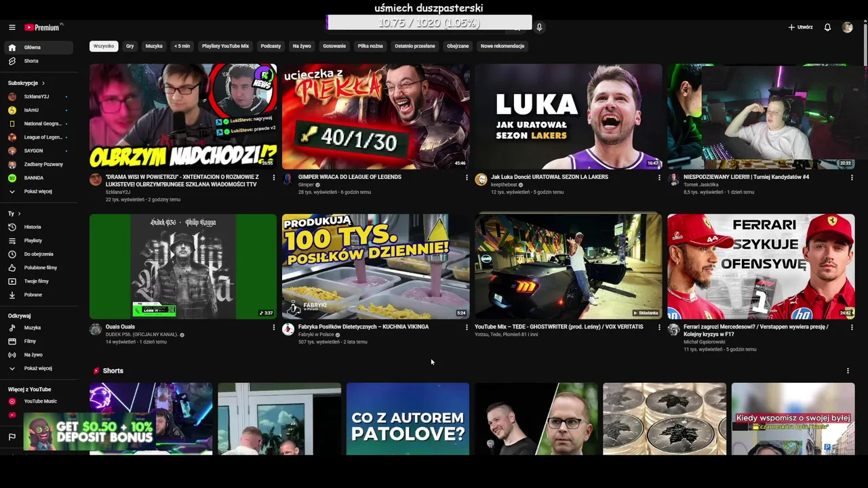868x488 pixels.
Task: Open the account avatar menu
Action: (847, 27)
